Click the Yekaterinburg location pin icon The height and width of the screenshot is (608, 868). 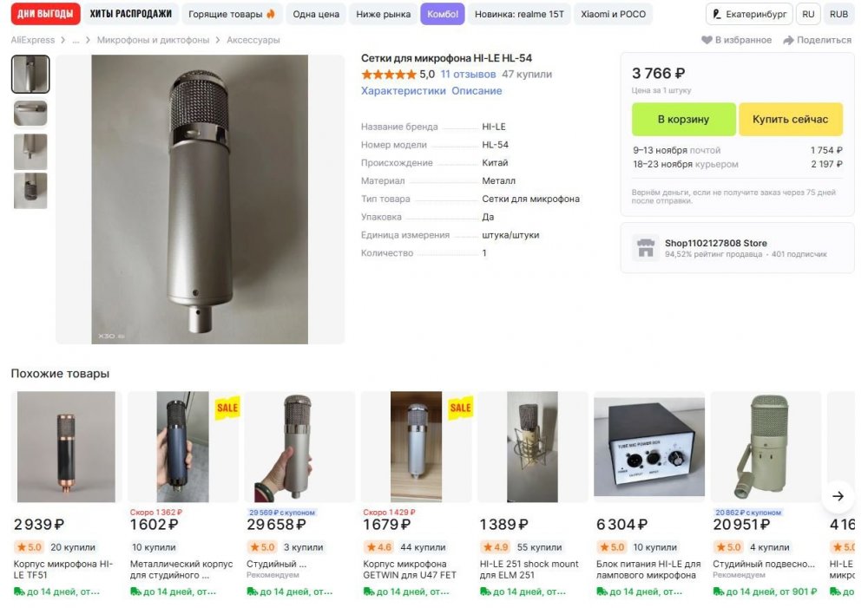[717, 14]
